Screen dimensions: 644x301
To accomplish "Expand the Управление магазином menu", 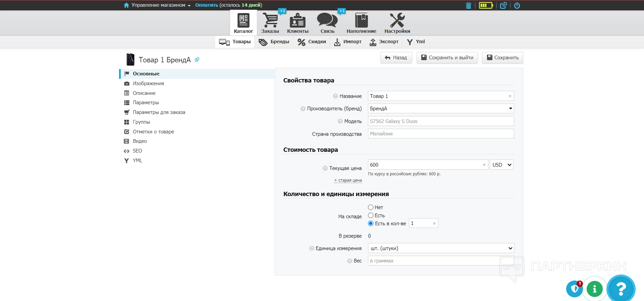I will click(161, 5).
